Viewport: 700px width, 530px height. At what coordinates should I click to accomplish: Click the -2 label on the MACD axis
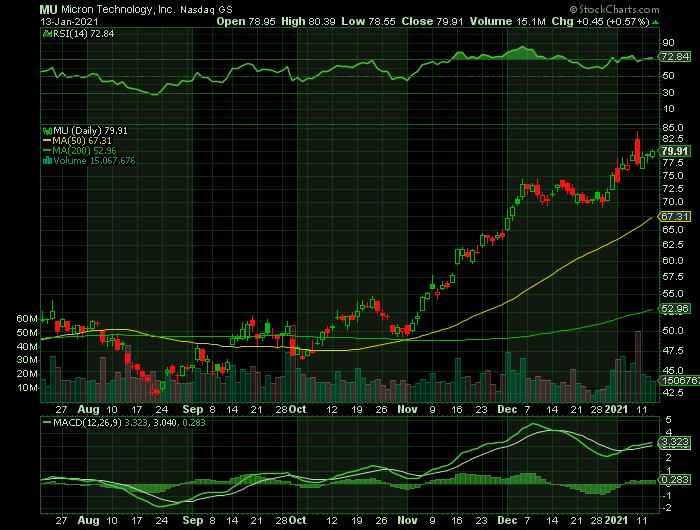(667, 508)
